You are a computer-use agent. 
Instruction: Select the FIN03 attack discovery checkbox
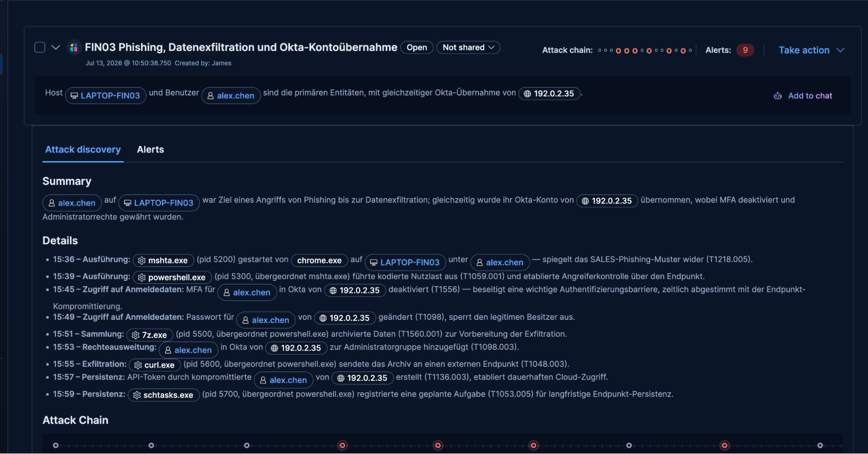40,47
